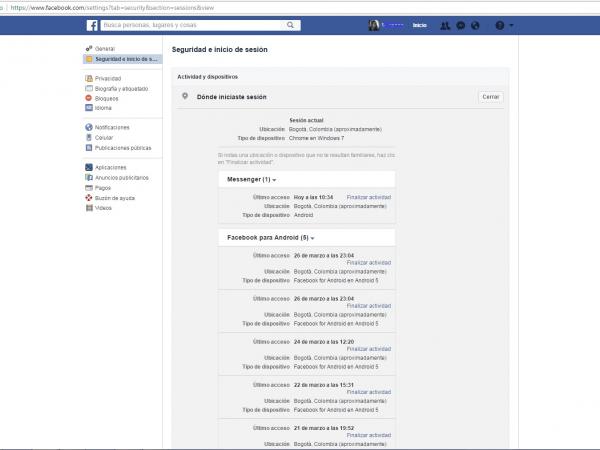Click Finalizar actividad for Messenger session

[x=369, y=197]
